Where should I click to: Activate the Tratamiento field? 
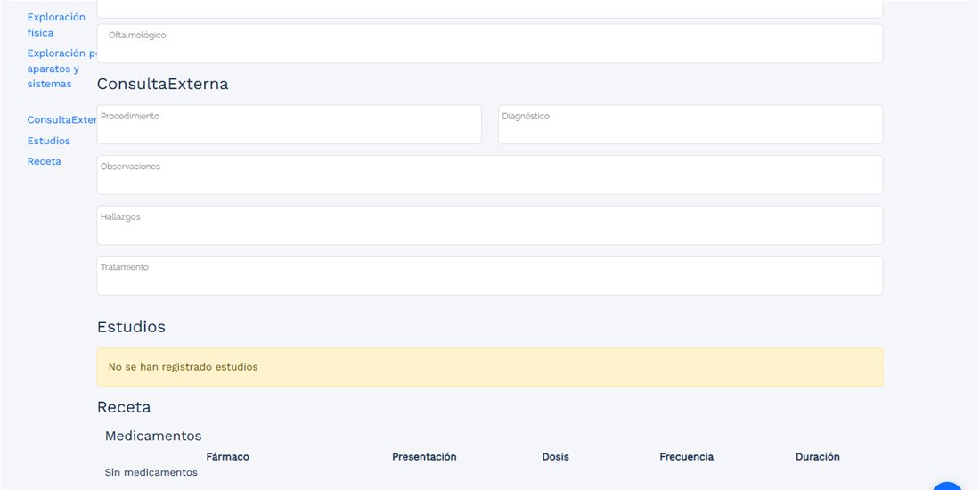489,275
